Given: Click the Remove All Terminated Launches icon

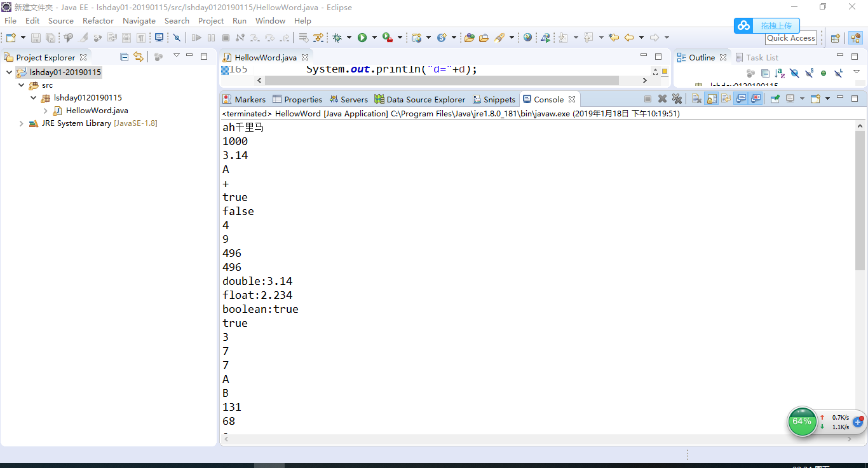Looking at the screenshot, I should [677, 99].
